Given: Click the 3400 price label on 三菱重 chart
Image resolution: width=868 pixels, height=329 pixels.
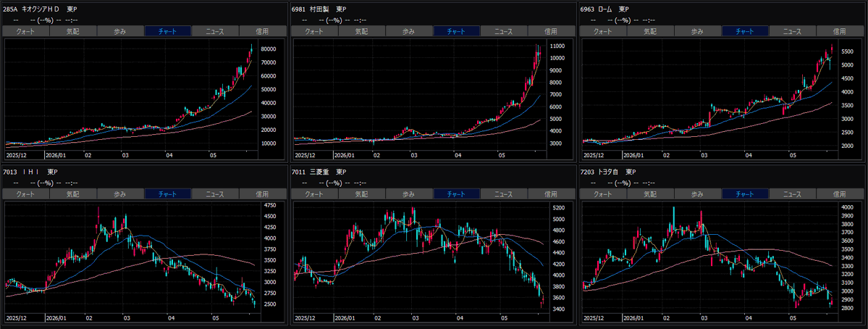Looking at the screenshot, I should click(x=560, y=309).
